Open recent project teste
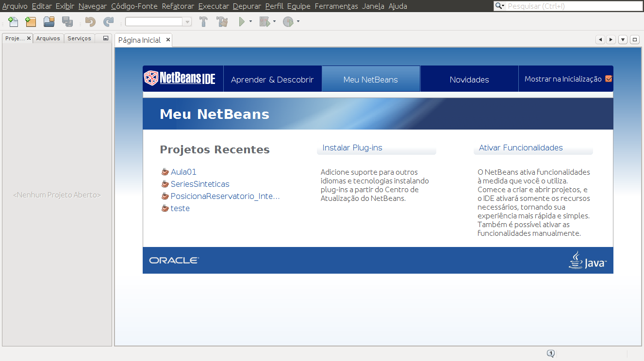The width and height of the screenshot is (644, 361). [180, 208]
